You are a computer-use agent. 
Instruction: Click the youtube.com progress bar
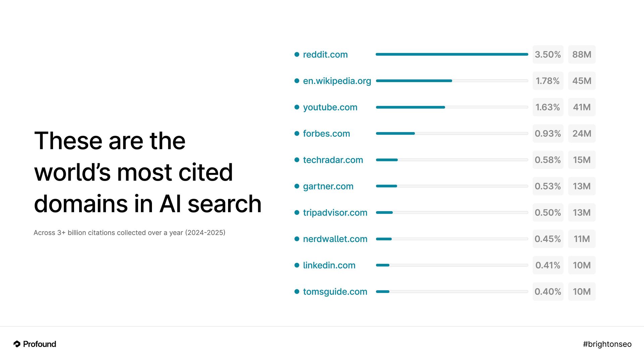[452, 107]
